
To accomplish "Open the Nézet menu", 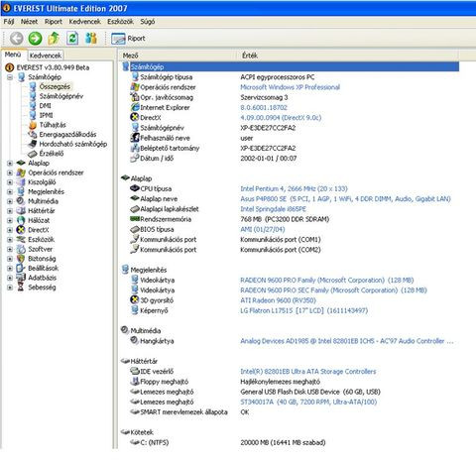I will (x=29, y=22).
